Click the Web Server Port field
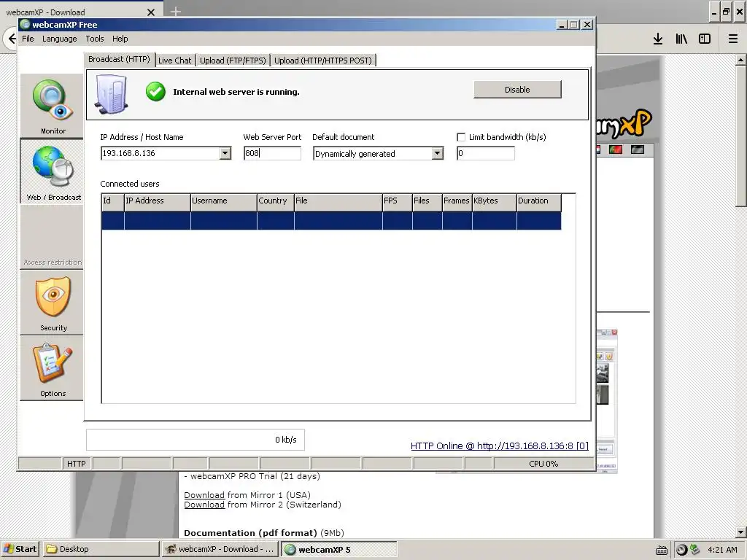Viewport: 747px width, 560px height. click(272, 153)
